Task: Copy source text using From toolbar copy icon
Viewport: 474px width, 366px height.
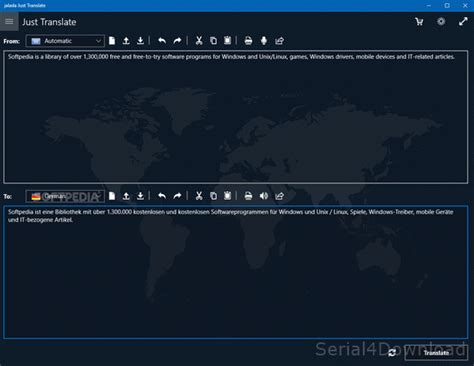Action: (x=213, y=41)
